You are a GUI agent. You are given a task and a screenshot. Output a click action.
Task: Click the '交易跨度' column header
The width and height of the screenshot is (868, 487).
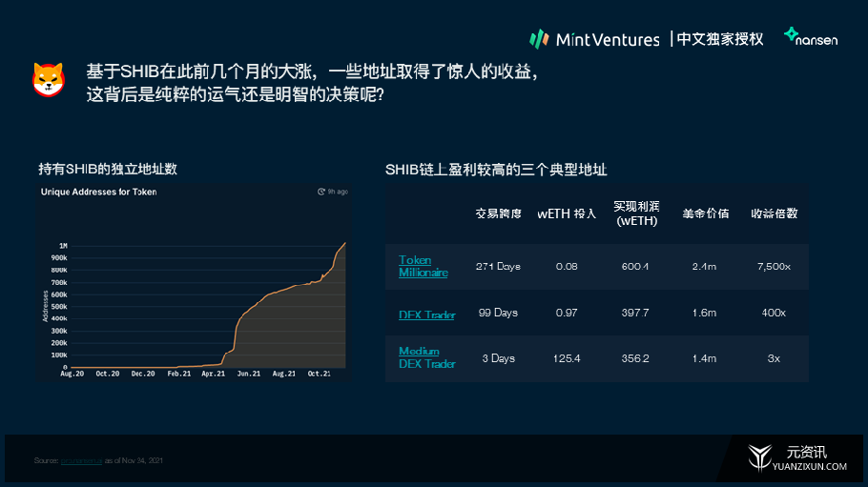tap(498, 213)
